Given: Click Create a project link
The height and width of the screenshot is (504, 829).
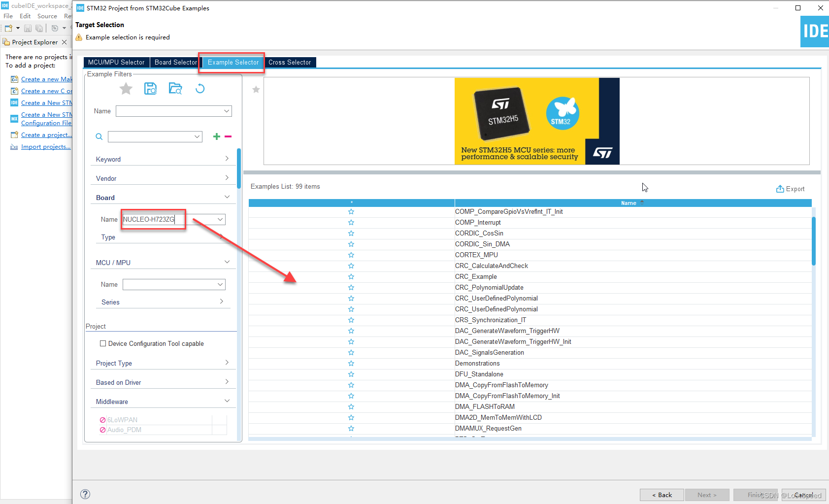Looking at the screenshot, I should [x=46, y=134].
